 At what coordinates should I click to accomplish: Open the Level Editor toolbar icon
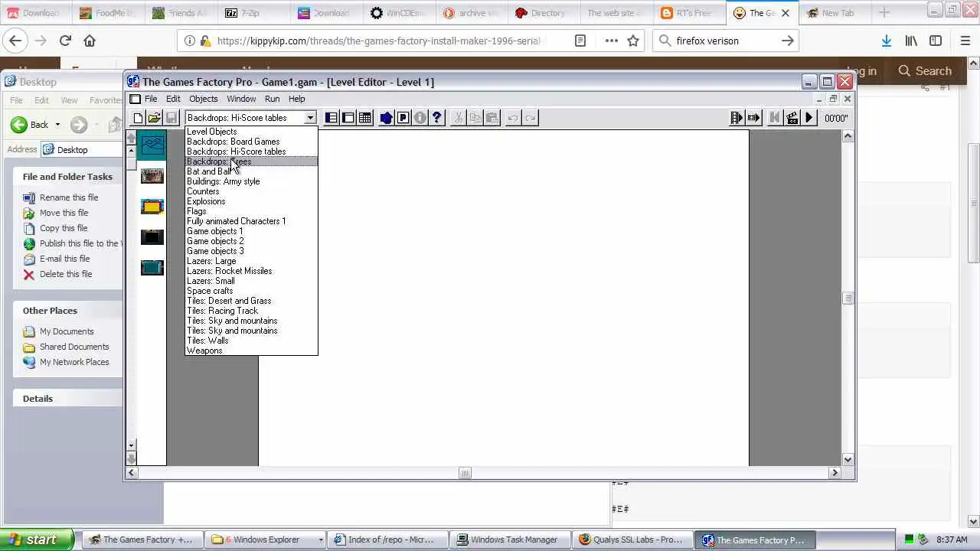[348, 118]
